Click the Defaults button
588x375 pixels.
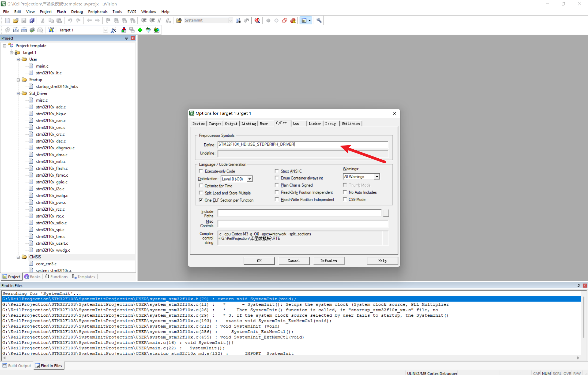click(328, 261)
